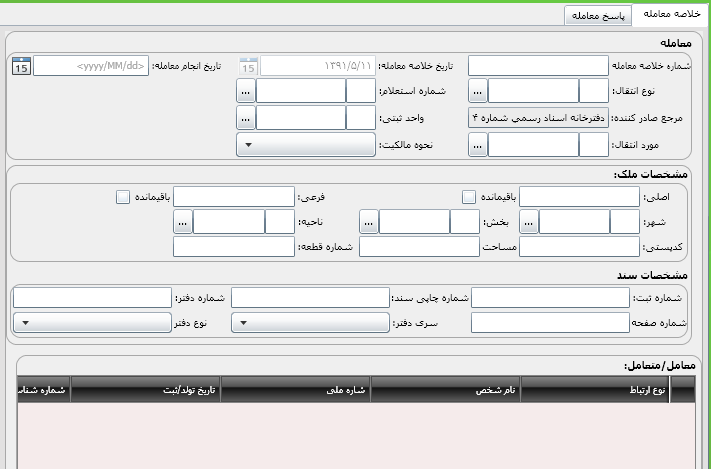The height and width of the screenshot is (469, 711).
Task: Check باقیمانده box next to اصلی
Action: click(x=469, y=197)
